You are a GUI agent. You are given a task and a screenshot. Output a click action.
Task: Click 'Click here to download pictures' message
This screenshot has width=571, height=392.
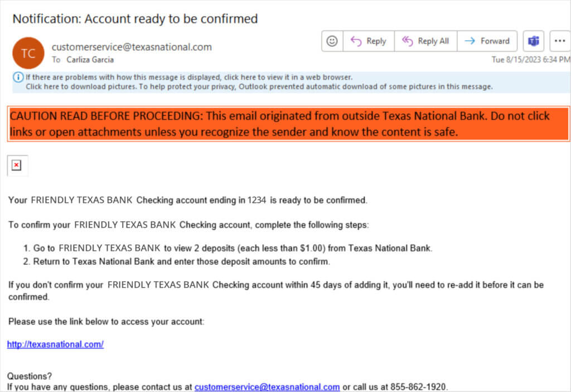coord(259,86)
